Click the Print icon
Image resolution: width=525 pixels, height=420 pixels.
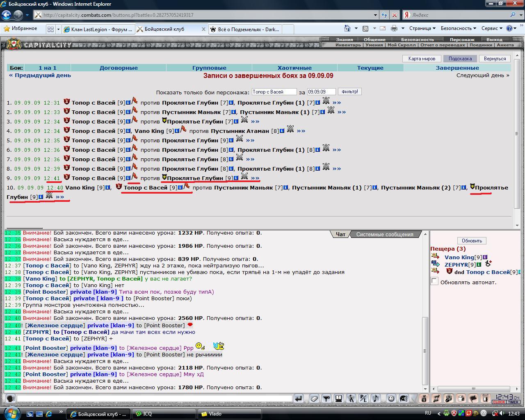(x=394, y=28)
